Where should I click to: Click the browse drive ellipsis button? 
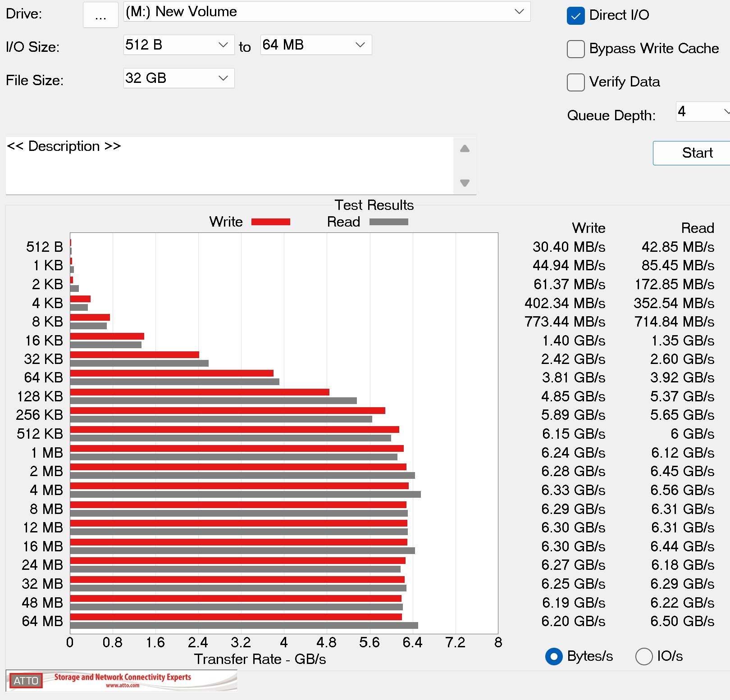point(100,15)
